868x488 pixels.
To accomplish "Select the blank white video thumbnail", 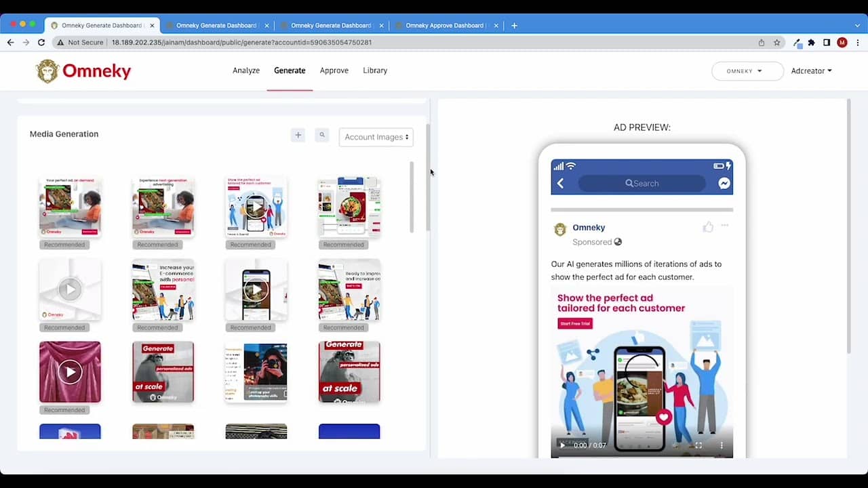I will [x=70, y=289].
